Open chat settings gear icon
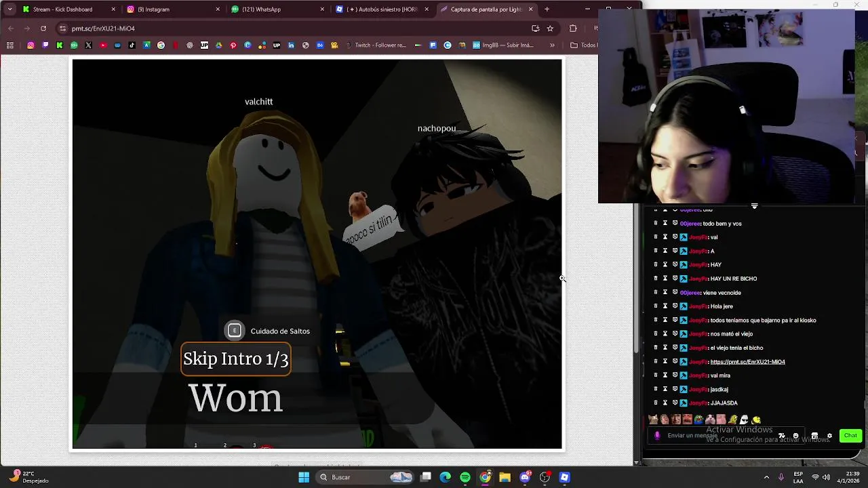This screenshot has width=868, height=488. (829, 436)
